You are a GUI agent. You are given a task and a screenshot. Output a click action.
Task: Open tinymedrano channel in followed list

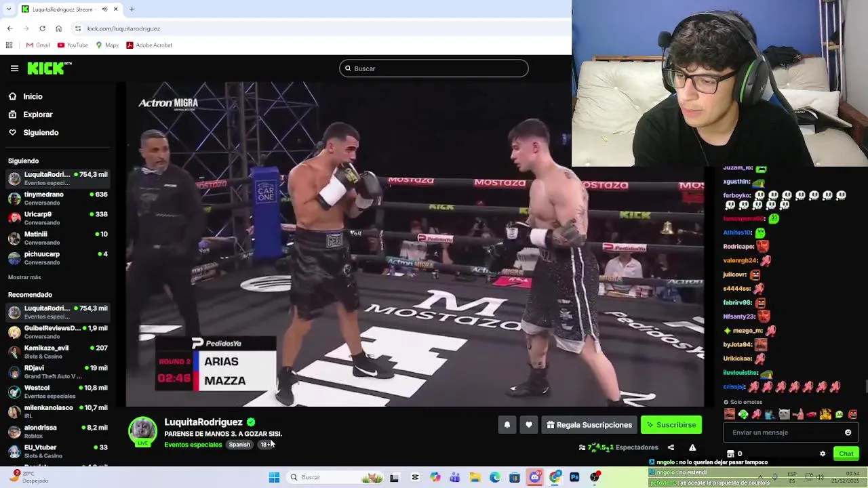tap(58, 199)
